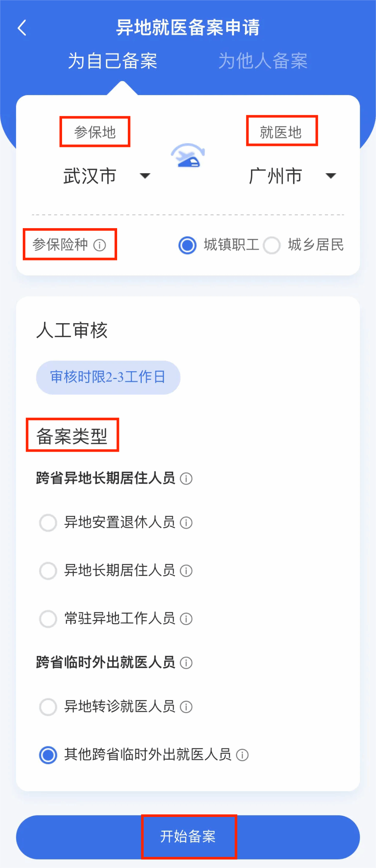Expand the 广州市 treatment location dropdown
This screenshot has height=868, width=376.
pos(292,176)
